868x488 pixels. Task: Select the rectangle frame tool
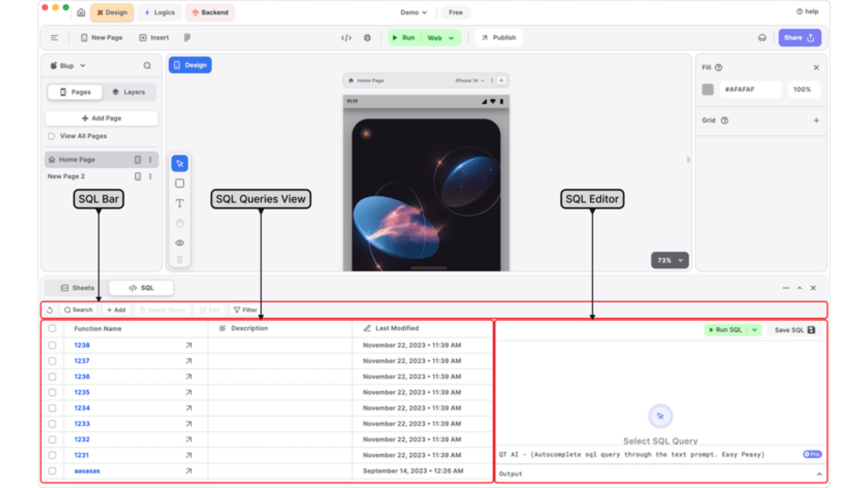180,183
